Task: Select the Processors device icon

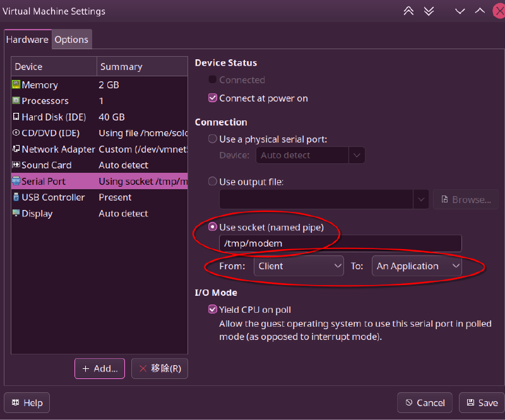Action: point(16,101)
